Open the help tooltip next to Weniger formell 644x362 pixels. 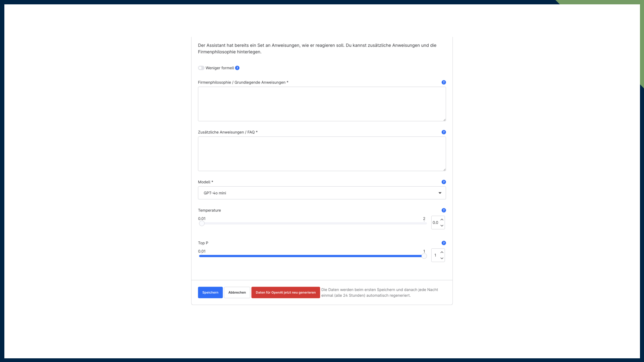point(237,68)
